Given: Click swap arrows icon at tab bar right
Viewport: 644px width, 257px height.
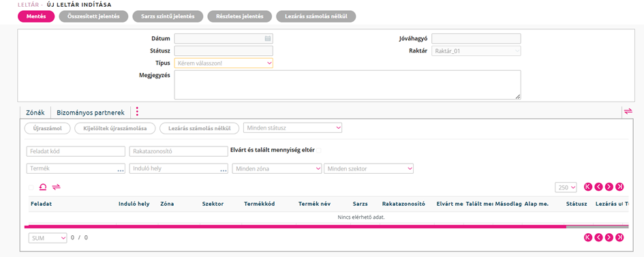Looking at the screenshot, I should tap(628, 111).
